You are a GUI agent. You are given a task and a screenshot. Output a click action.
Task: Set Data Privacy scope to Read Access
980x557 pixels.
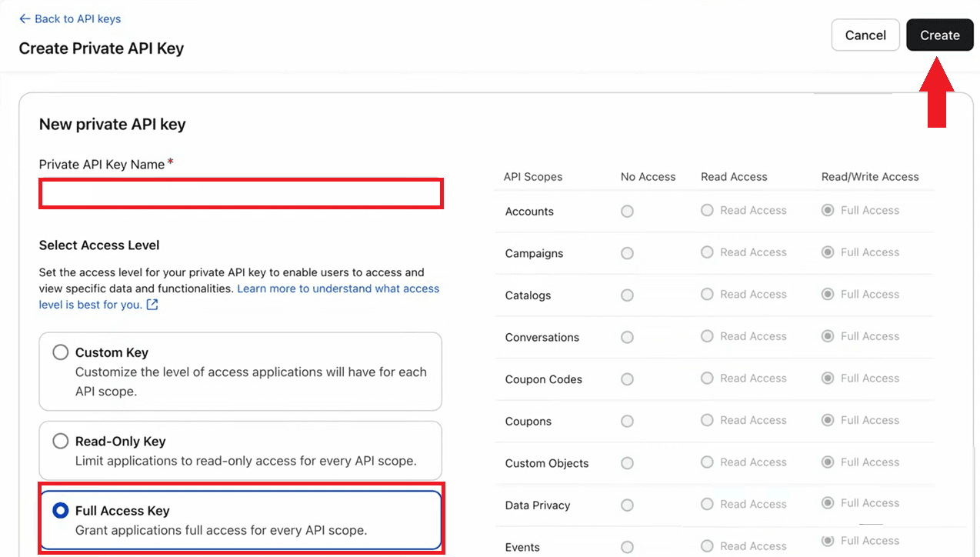tap(707, 504)
